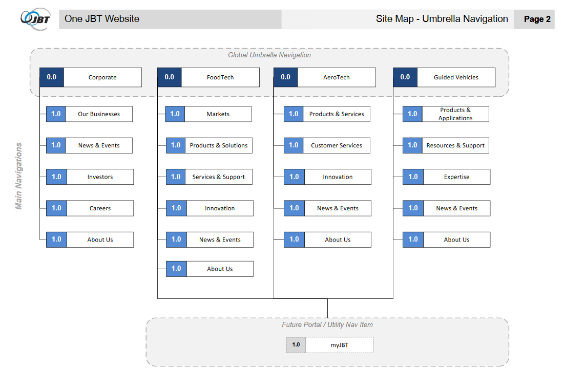Select "News & Events" under Guided Vehicles
The image size is (565, 392).
(x=447, y=208)
